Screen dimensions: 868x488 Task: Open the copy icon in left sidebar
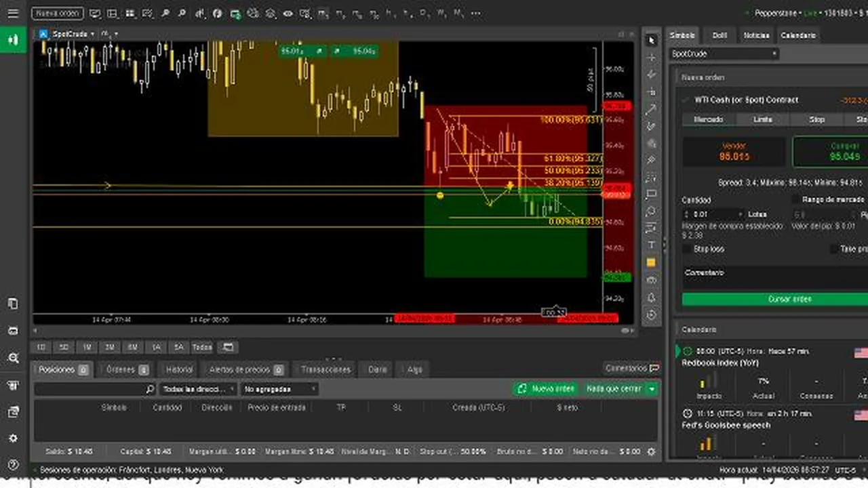(13, 304)
